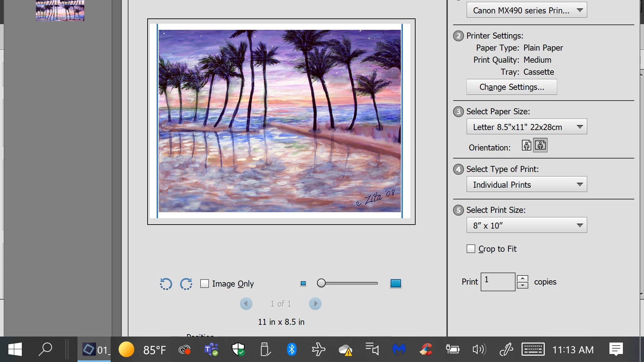Select landscape orientation icon

coord(540,145)
